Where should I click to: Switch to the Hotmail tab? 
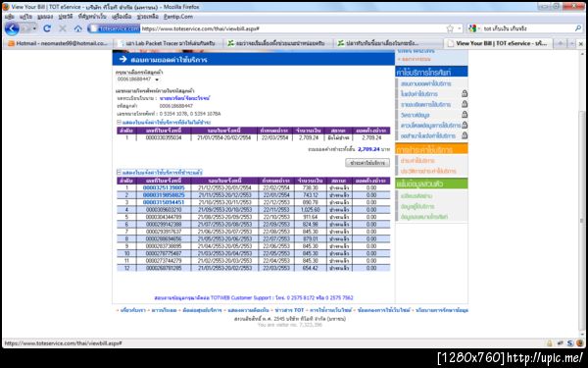click(58, 43)
